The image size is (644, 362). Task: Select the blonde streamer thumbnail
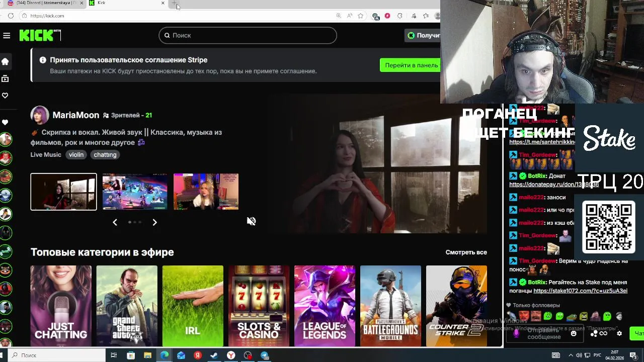[206, 192]
